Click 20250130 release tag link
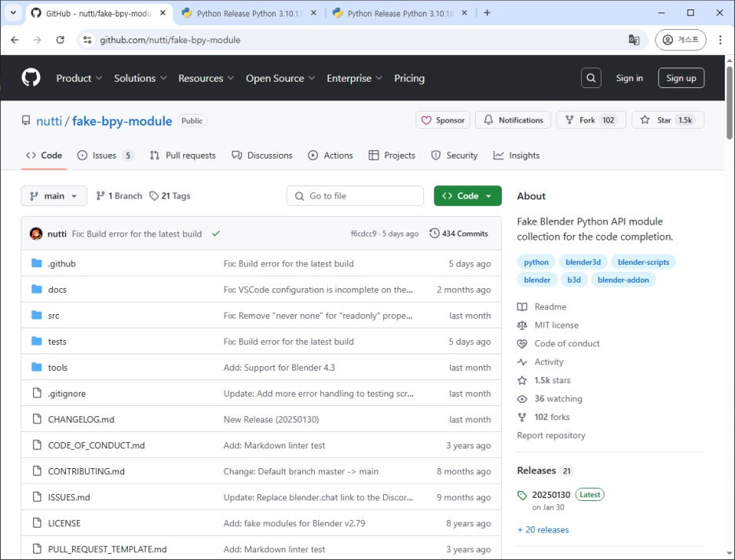 (550, 495)
